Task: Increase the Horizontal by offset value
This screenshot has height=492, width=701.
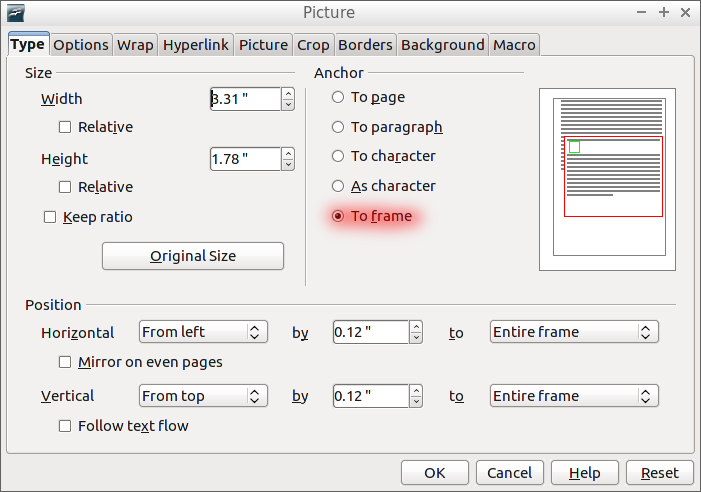Action: pos(416,327)
